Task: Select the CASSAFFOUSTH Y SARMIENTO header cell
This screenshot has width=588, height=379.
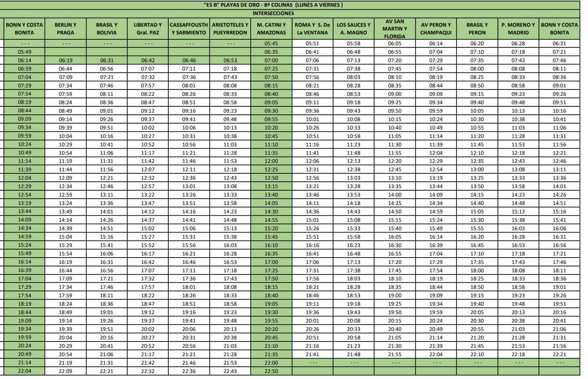Action: click(x=189, y=29)
